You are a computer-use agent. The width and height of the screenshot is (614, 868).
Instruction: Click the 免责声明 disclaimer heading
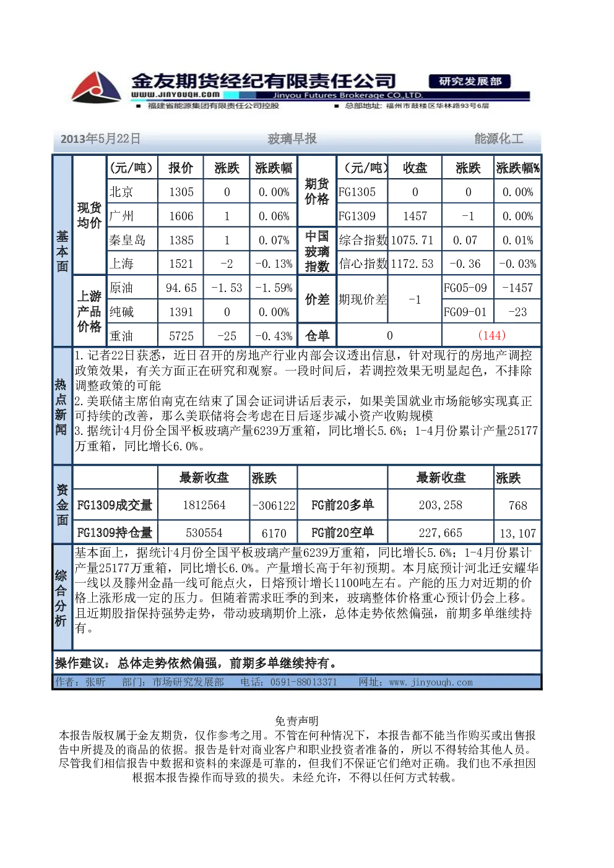click(296, 721)
